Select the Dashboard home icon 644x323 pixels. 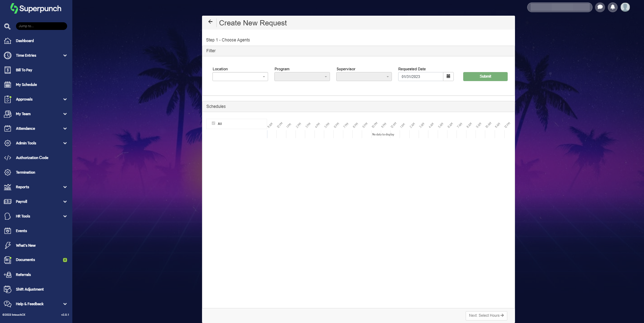(8, 41)
